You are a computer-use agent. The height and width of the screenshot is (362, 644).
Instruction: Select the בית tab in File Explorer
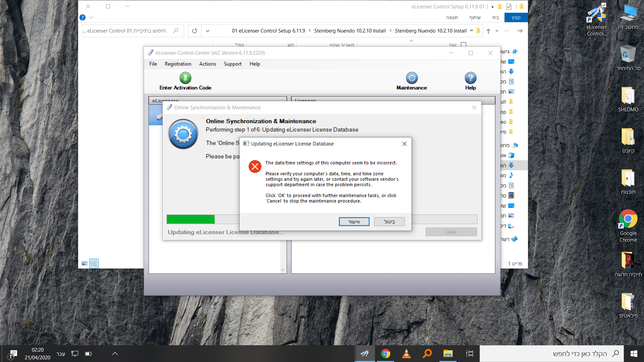(495, 17)
